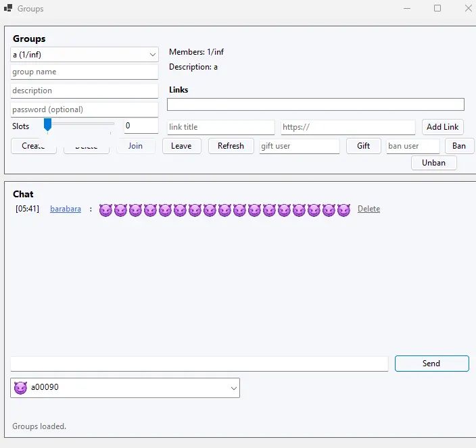
Task: Focus the group name field
Action: [85, 72]
